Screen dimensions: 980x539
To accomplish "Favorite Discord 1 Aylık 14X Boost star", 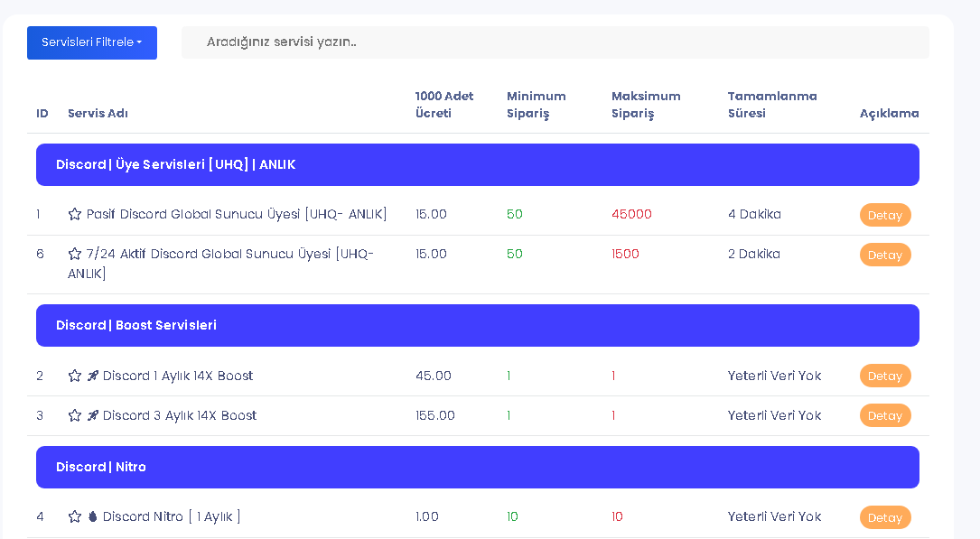I will tap(74, 376).
